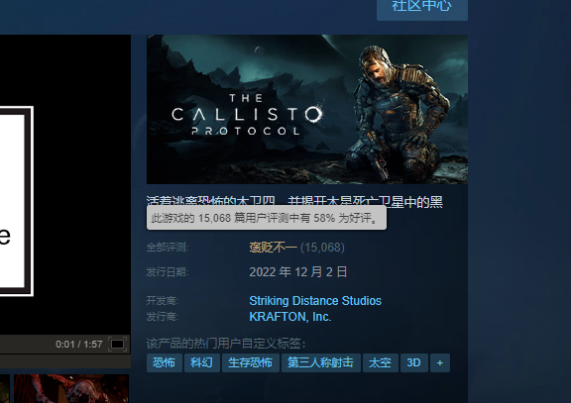Image resolution: width=571 pixels, height=403 pixels.
Task: Select the 恐怖 tag
Action: [x=164, y=363]
